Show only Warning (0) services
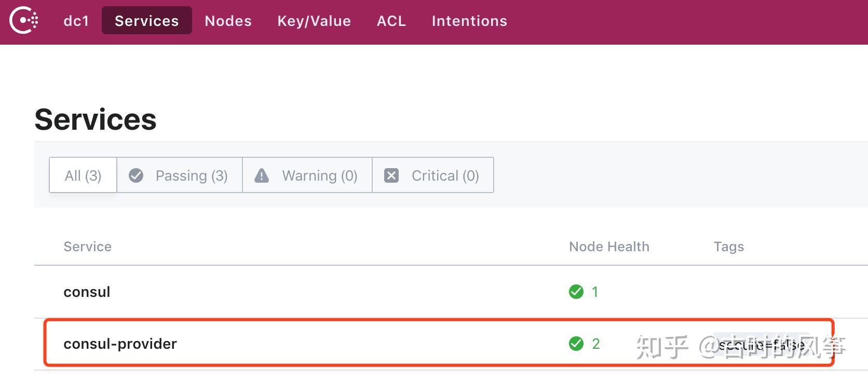Image resolution: width=868 pixels, height=382 pixels. pos(307,175)
